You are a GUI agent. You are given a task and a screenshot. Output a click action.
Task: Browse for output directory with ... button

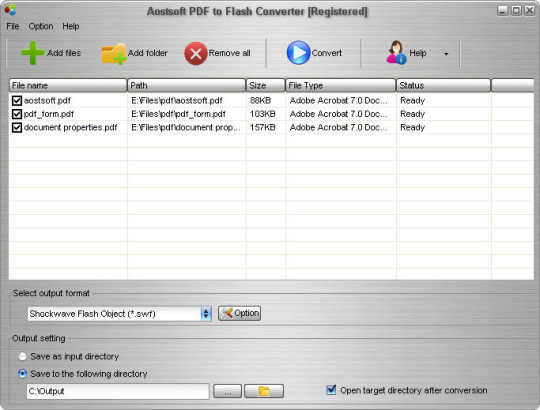227,391
